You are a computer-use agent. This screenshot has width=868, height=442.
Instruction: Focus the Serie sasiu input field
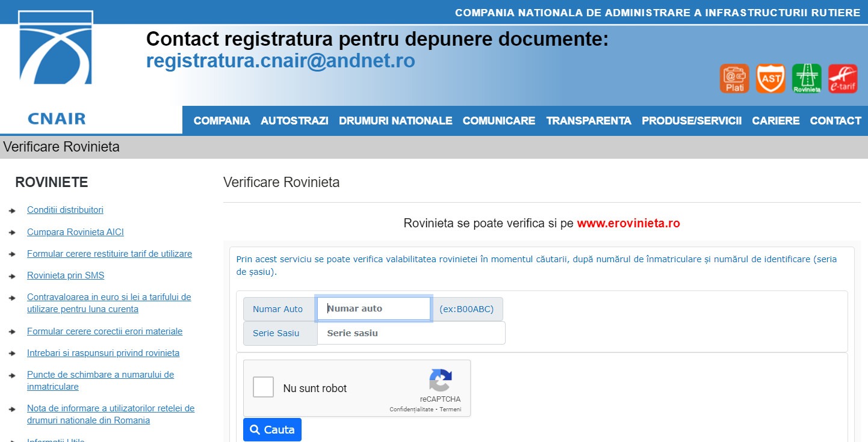(x=411, y=333)
